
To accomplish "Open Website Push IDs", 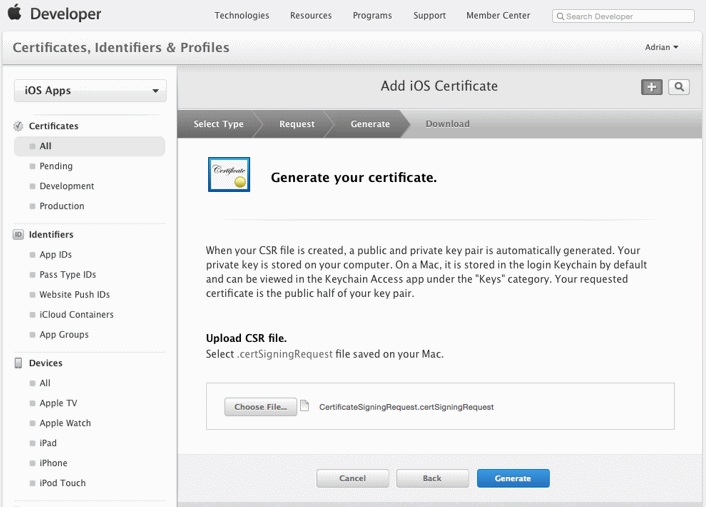I will pyautogui.click(x=74, y=294).
